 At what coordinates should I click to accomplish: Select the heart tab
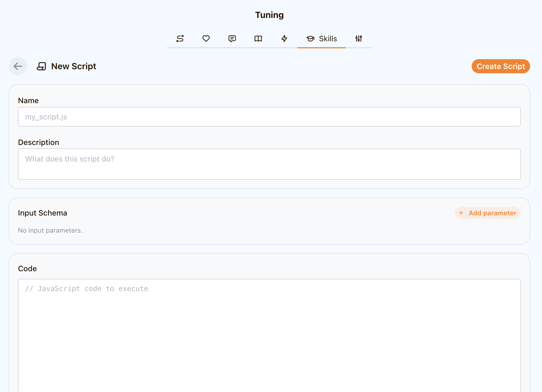click(206, 39)
